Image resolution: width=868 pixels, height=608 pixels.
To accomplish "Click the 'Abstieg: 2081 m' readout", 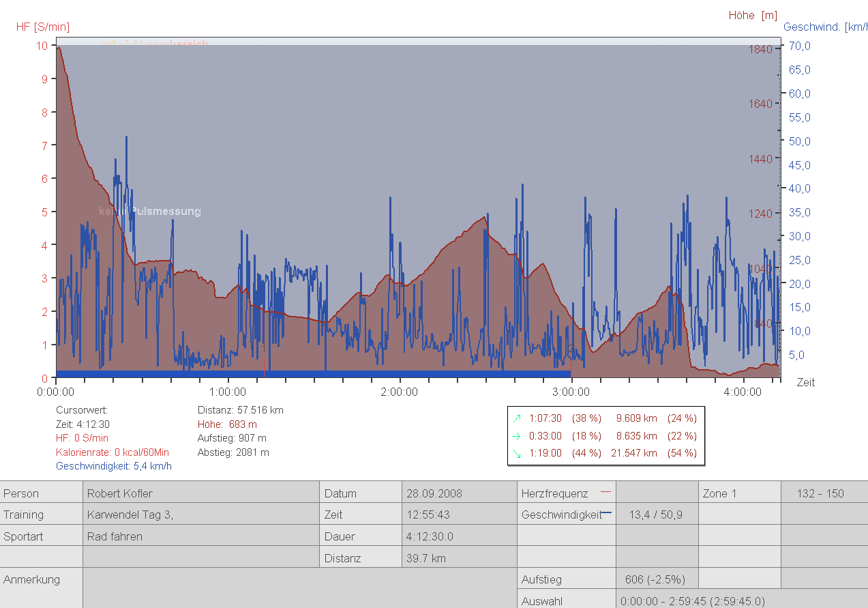I will 233,452.
